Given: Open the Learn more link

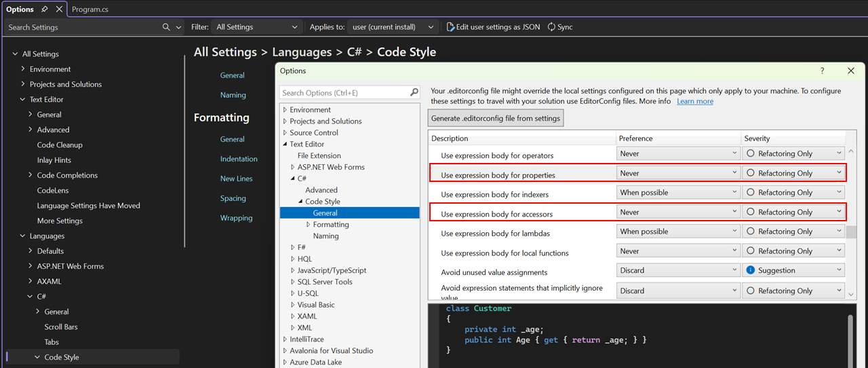Looking at the screenshot, I should click(694, 101).
